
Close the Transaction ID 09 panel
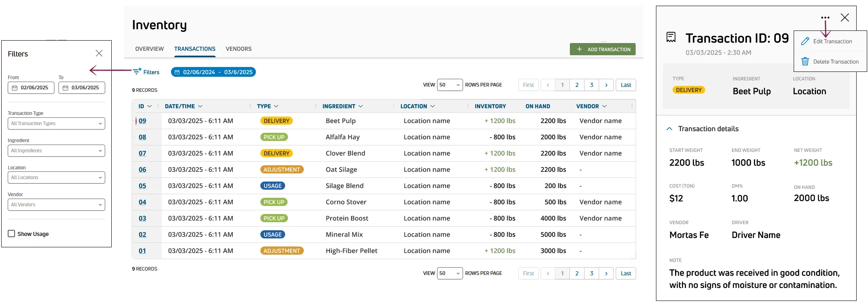(845, 17)
